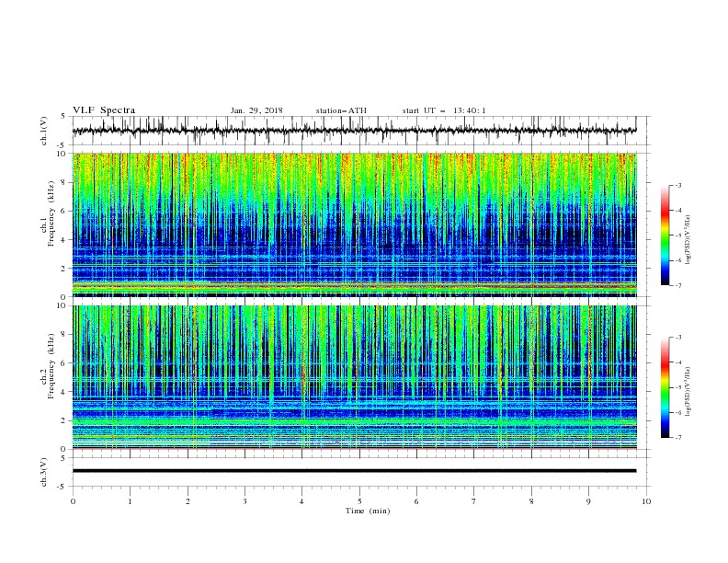Click time axis tick label "8"
Image resolution: width=728 pixels, height=563 pixels.
tap(531, 501)
